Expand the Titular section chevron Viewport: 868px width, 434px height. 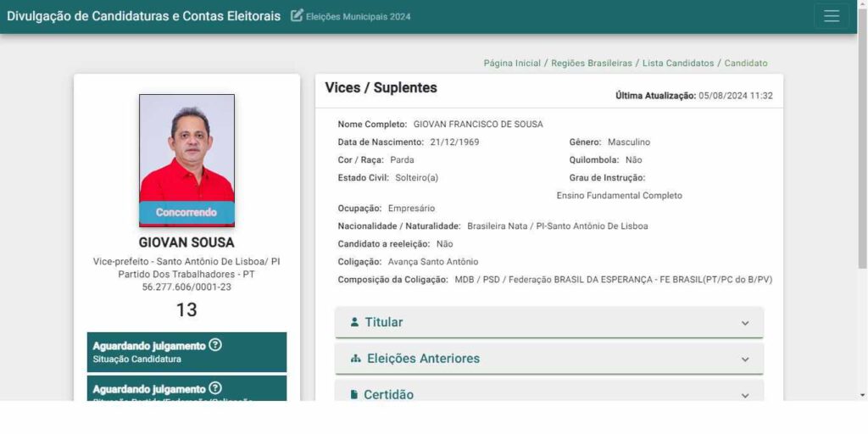[745, 323]
